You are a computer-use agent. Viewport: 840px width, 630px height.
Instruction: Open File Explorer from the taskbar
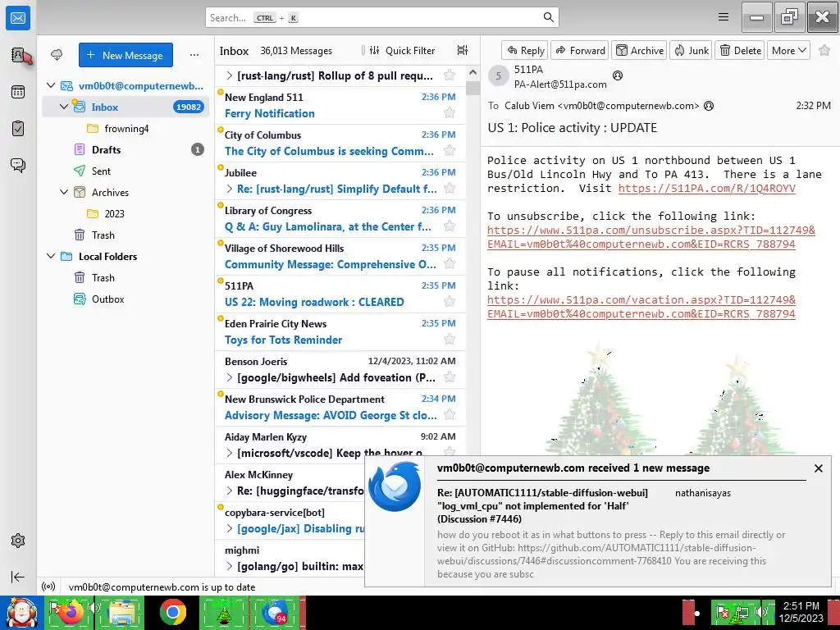121,612
